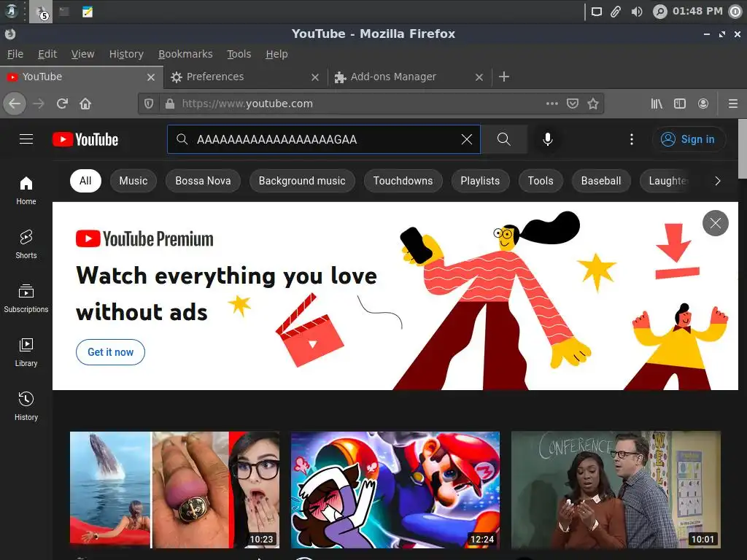Screen dimensions: 747x560
Task: Toggle Firefox sidebar view
Action: tap(680, 104)
